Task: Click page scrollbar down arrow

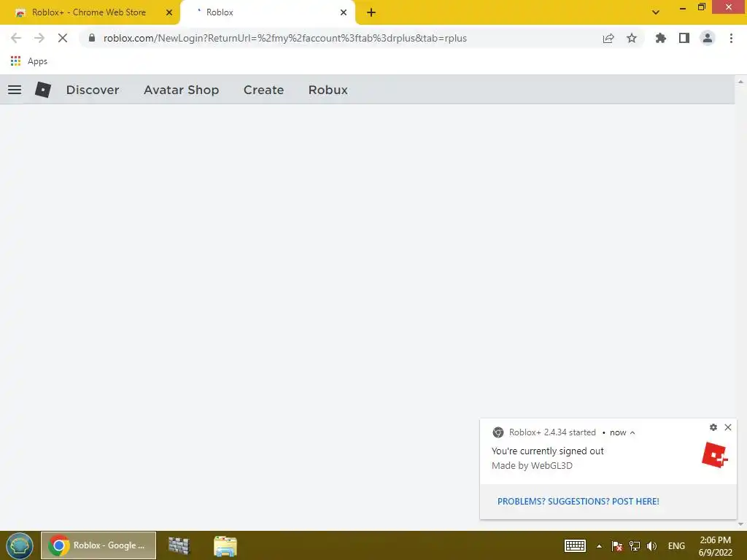Action: coord(741,524)
